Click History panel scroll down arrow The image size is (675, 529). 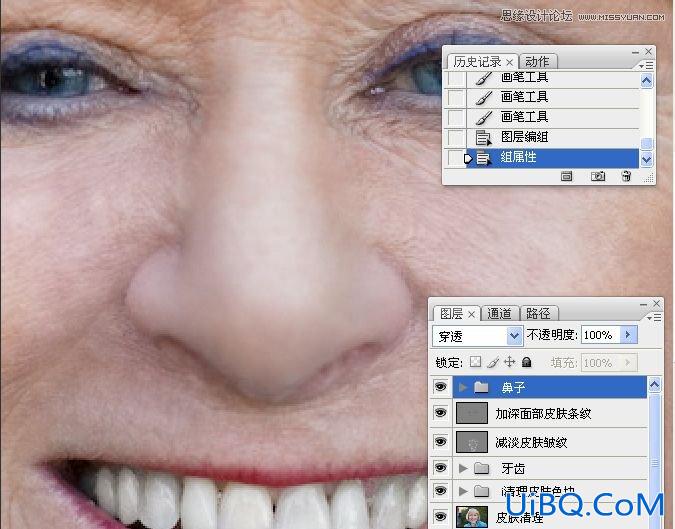pos(647,160)
